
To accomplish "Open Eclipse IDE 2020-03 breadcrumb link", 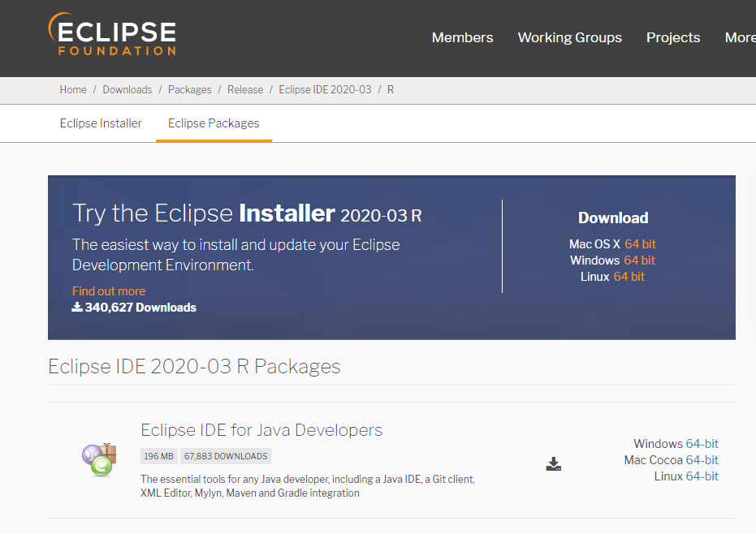I will [x=325, y=89].
